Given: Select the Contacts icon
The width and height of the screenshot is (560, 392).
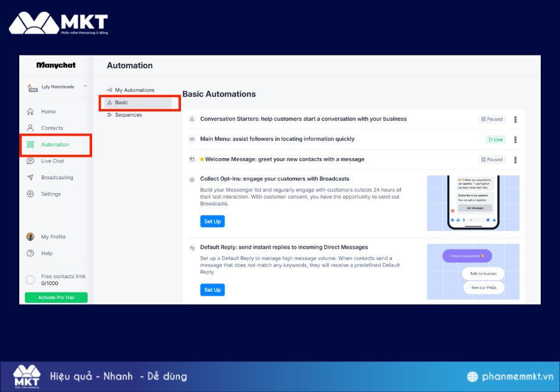Looking at the screenshot, I should click(30, 128).
